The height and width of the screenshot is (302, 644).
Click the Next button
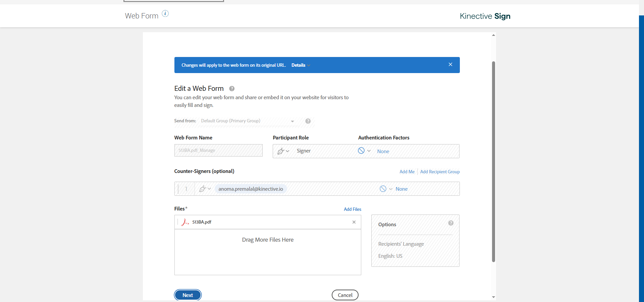[x=187, y=295]
